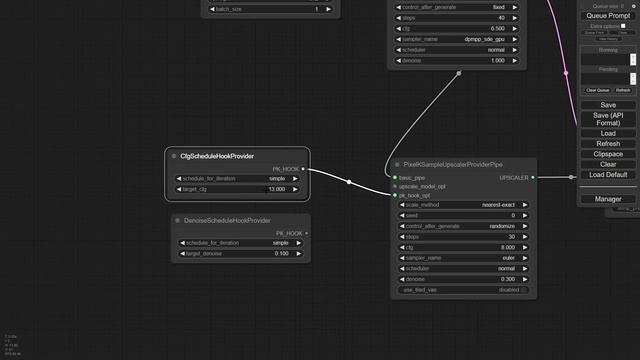The image size is (640, 360).
Task: Decrease the seed value with its left arrow
Action: point(402,216)
